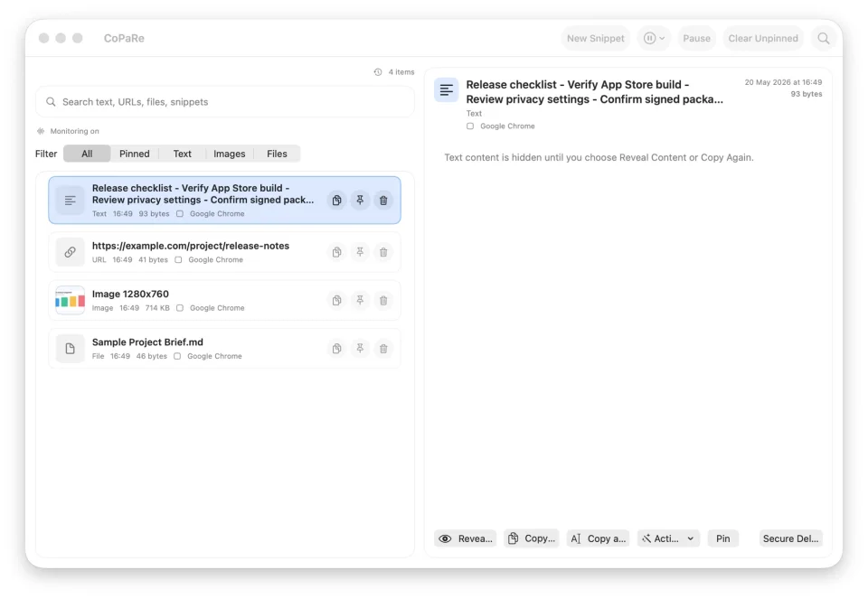Expand the Actions dropdown in detail pane
This screenshot has height=599, width=868.
(668, 538)
